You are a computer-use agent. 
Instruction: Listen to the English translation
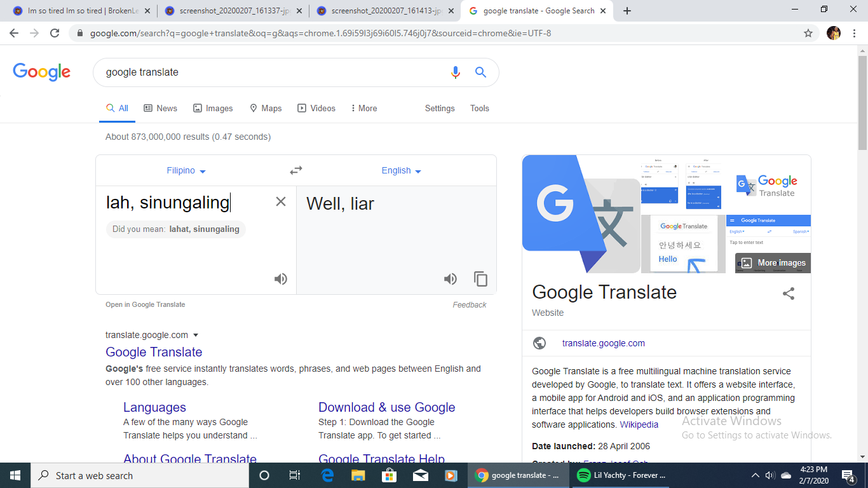[450, 279]
